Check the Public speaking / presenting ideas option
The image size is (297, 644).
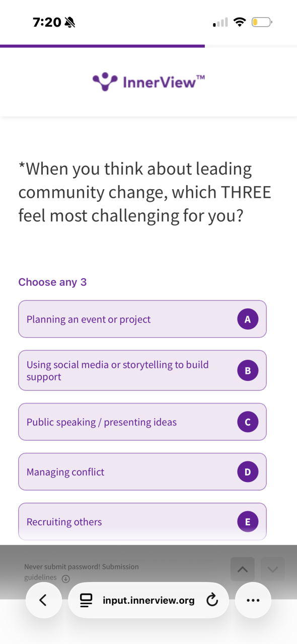coord(142,422)
